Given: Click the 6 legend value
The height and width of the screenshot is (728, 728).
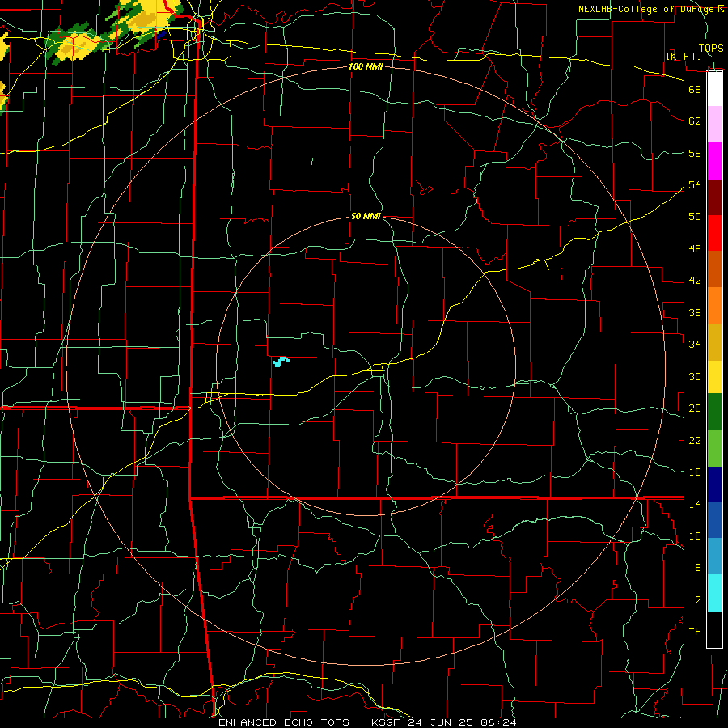Looking at the screenshot, I should coord(698,567).
